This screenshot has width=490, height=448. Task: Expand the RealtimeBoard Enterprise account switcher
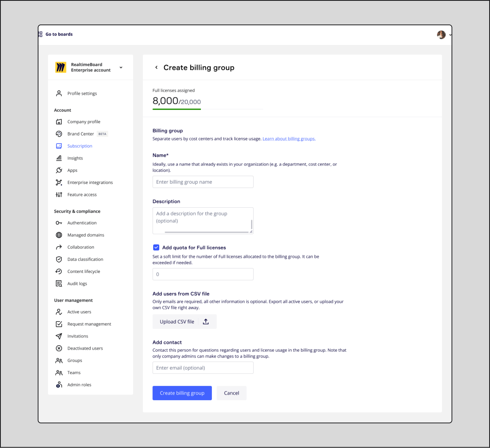121,67
